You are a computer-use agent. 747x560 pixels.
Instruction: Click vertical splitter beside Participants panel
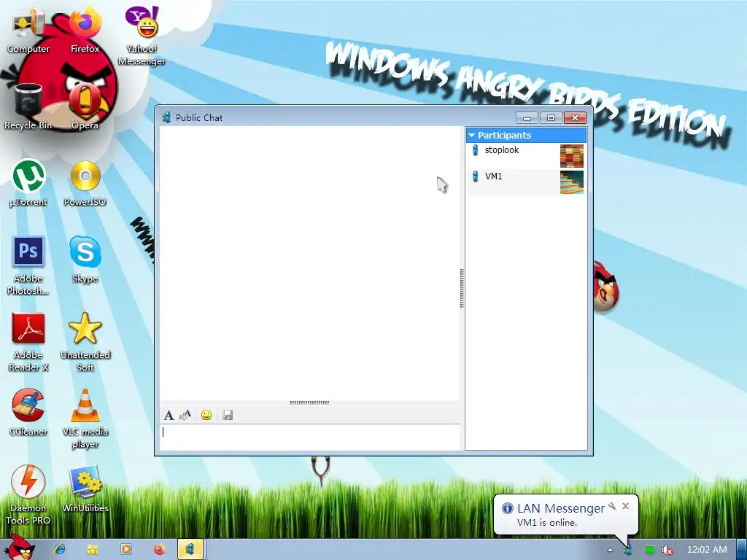[462, 288]
